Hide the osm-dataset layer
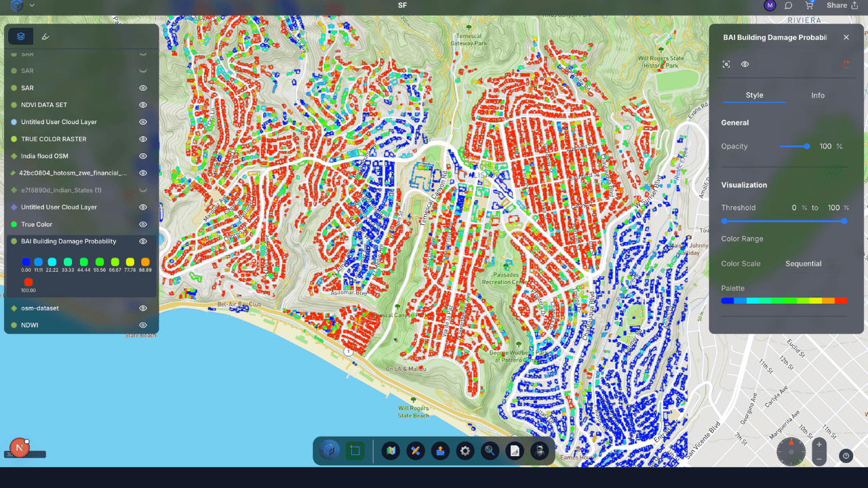The height and width of the screenshot is (488, 868). coord(143,308)
